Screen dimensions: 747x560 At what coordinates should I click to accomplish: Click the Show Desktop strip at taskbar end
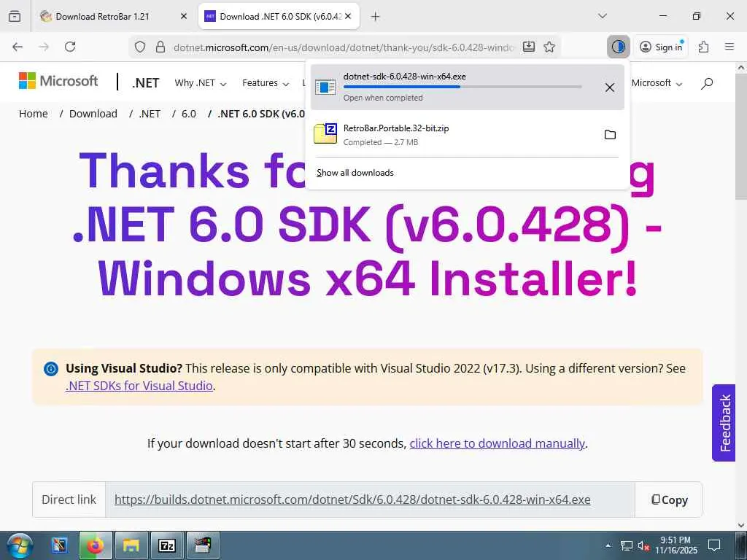coord(742,545)
